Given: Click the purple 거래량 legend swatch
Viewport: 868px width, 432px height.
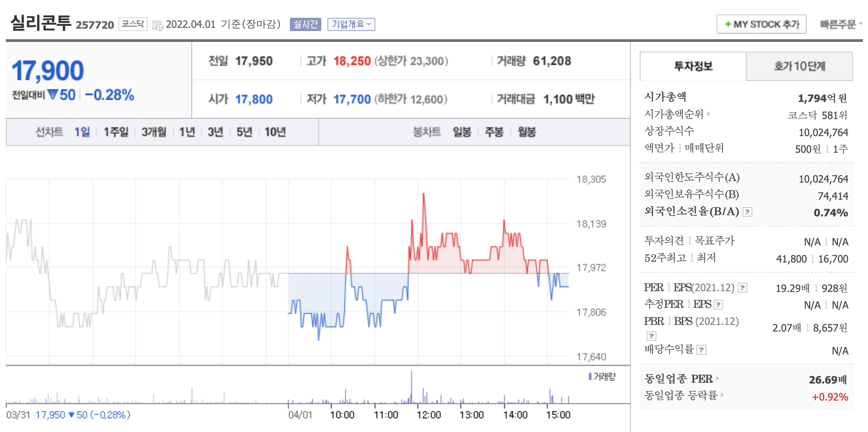Looking at the screenshot, I should 590,376.
